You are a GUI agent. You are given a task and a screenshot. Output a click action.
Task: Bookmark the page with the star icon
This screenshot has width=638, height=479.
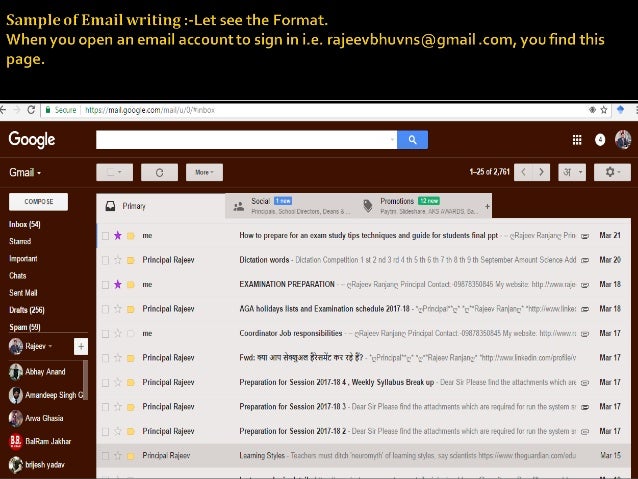[604, 110]
